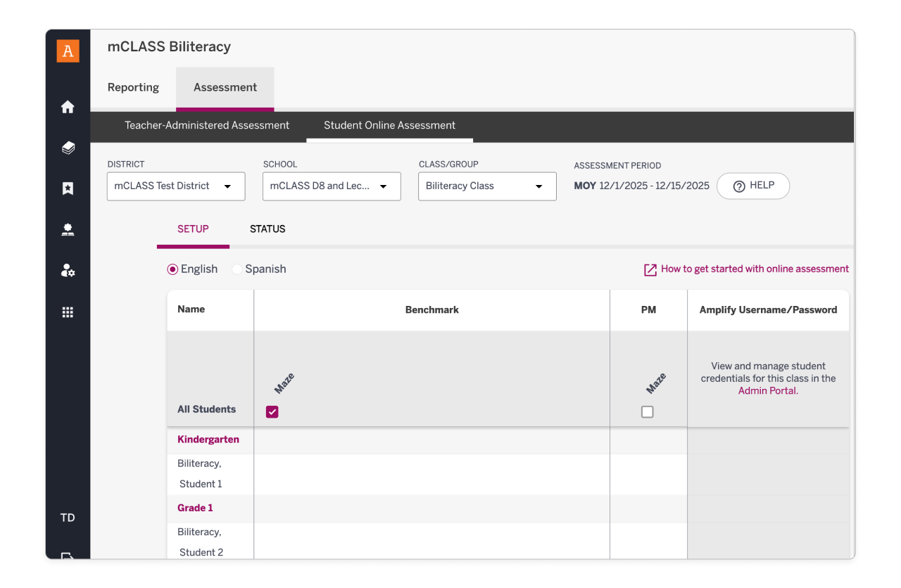Switch to the Reporting tab
Image resolution: width=901 pixels, height=588 pixels.
pyautogui.click(x=133, y=88)
